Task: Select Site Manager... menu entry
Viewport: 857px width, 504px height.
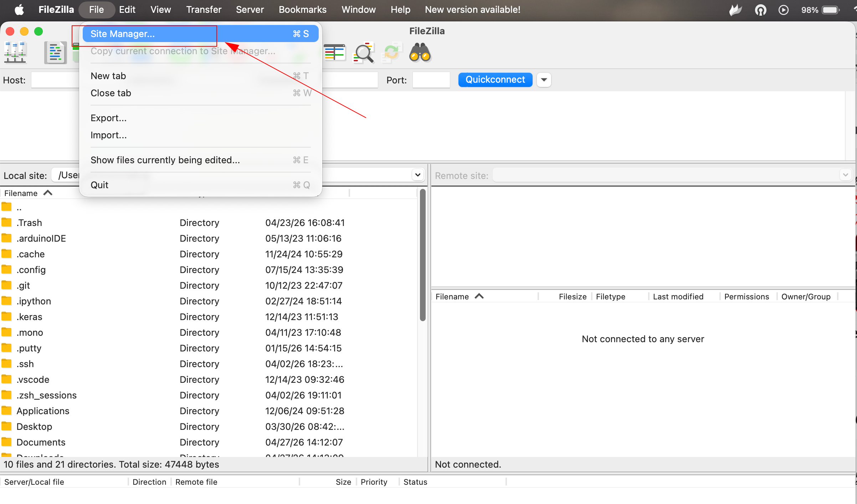Action: [123, 34]
